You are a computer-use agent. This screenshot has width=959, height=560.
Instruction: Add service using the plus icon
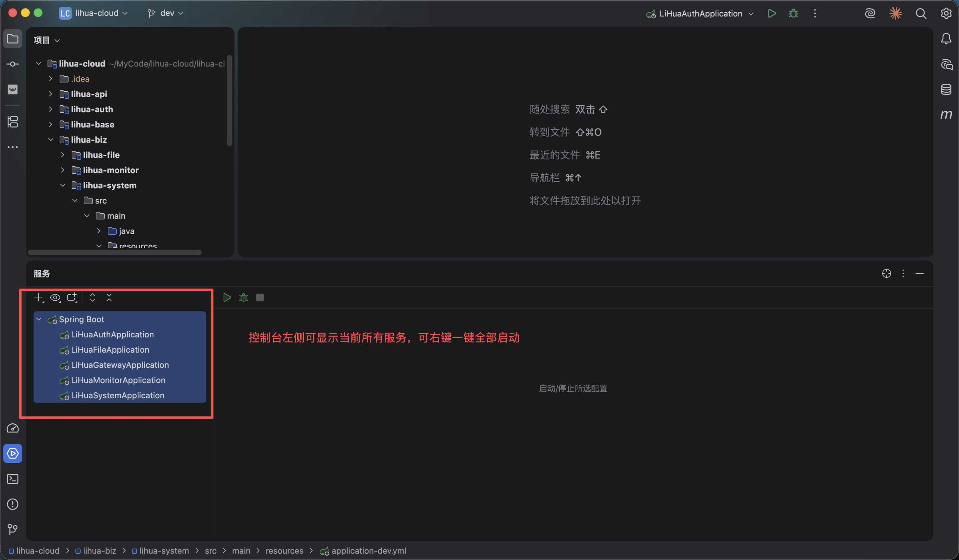(39, 297)
